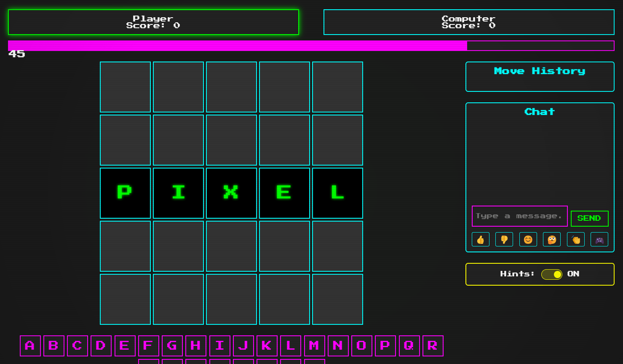
Task: Pick letter M from the keyboard
Action: [315, 346]
